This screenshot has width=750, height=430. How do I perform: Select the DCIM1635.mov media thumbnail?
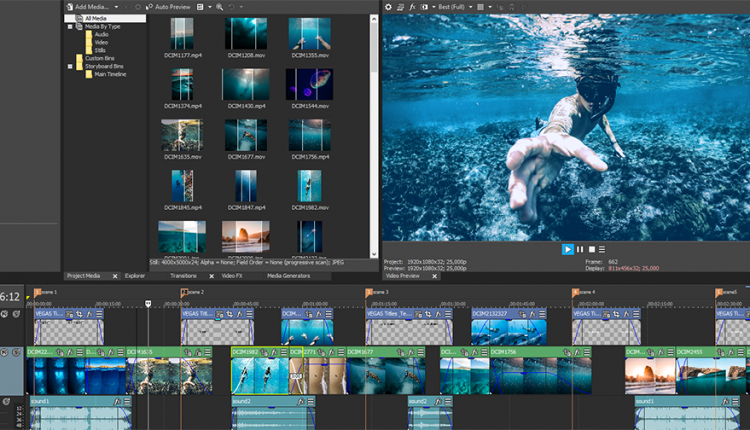tap(182, 135)
